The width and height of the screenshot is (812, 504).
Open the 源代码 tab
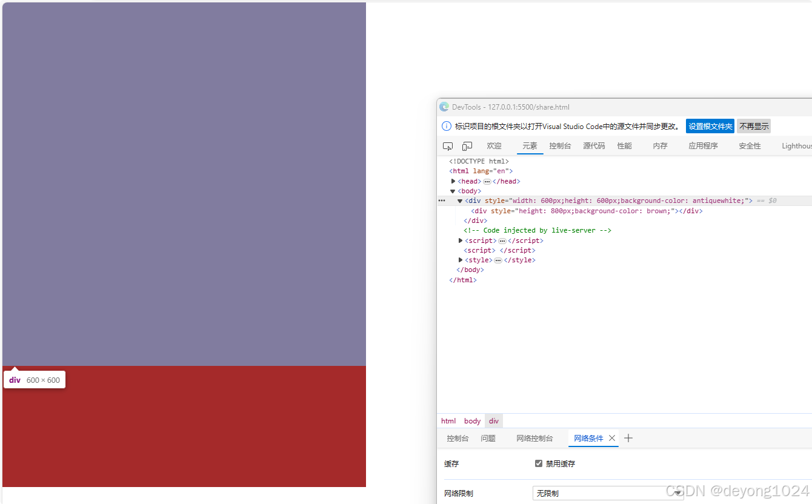594,146
